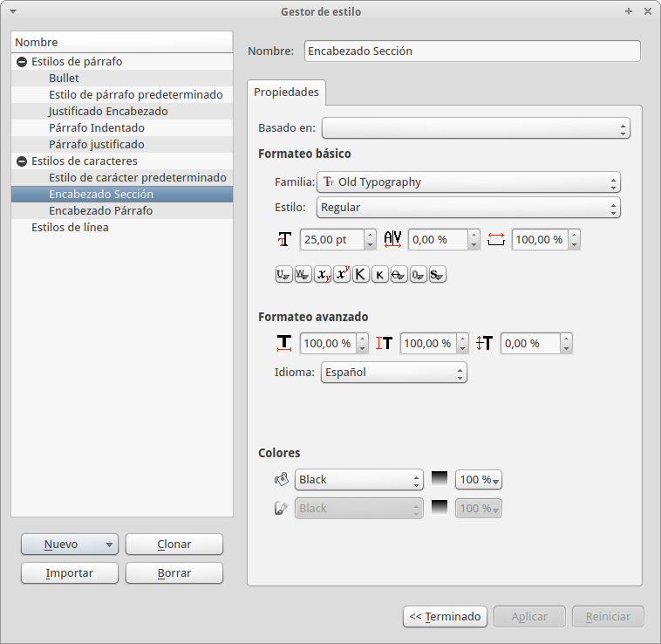
Task: Open the Idioma Español dropdown
Action: pyautogui.click(x=394, y=373)
